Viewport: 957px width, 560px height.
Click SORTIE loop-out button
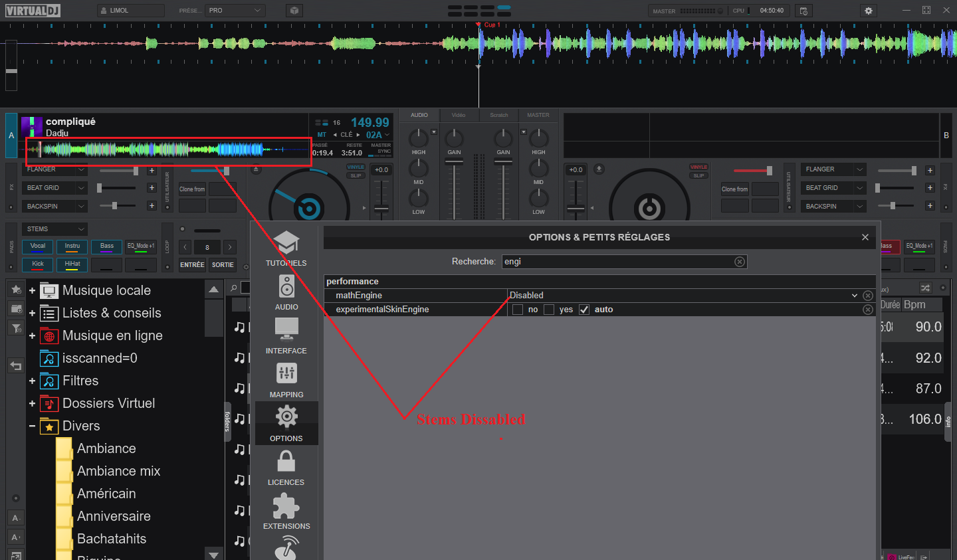point(223,264)
